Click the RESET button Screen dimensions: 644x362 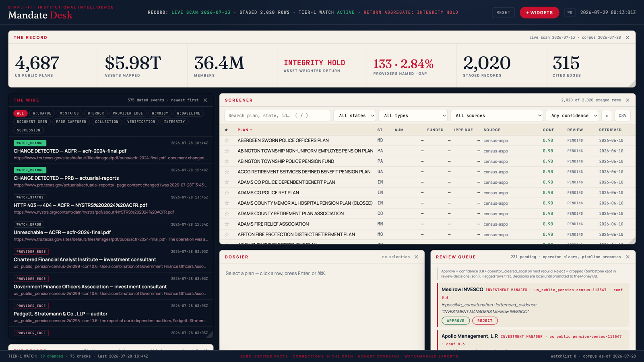pyautogui.click(x=503, y=12)
